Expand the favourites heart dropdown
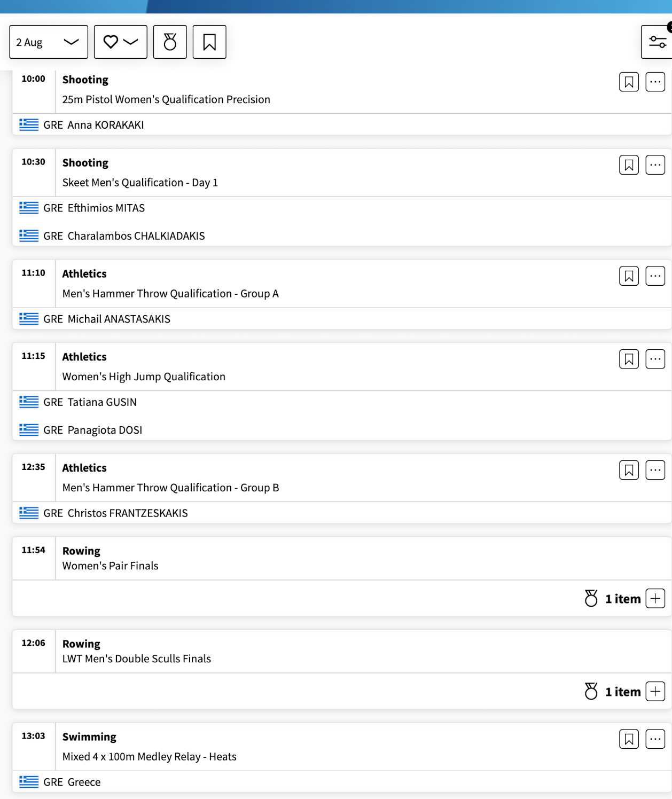The image size is (672, 799). pyautogui.click(x=121, y=42)
